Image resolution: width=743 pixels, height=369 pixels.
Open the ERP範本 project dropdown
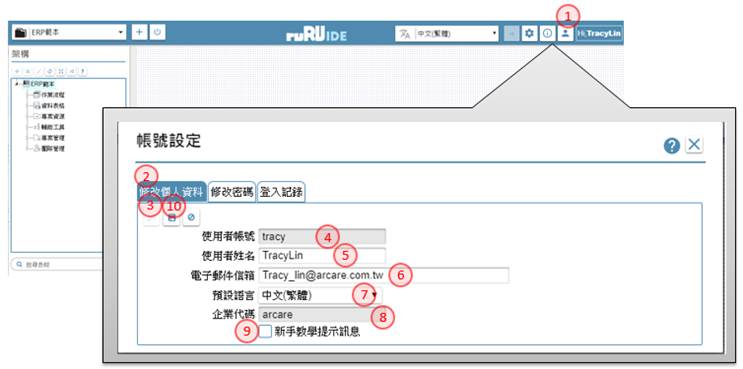point(69,33)
